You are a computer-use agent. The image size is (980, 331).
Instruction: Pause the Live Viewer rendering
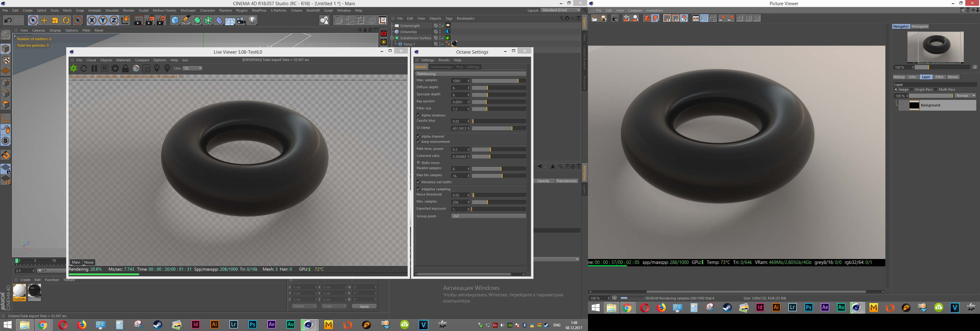[x=94, y=69]
